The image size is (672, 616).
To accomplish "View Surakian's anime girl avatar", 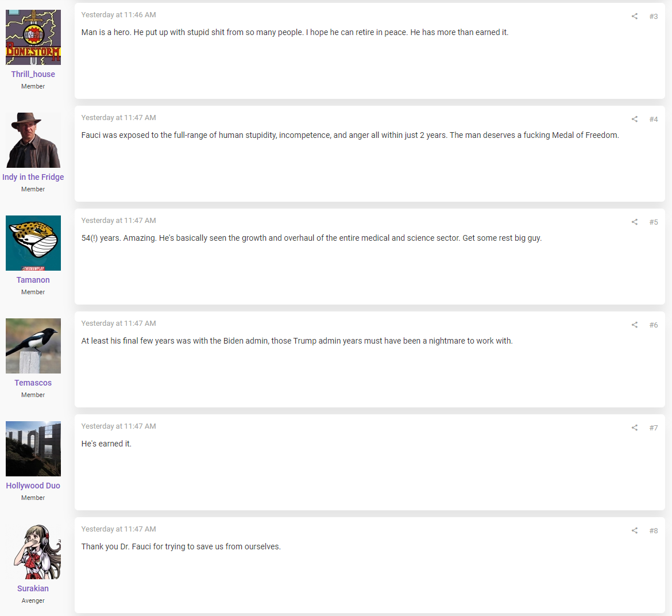I will click(x=33, y=552).
